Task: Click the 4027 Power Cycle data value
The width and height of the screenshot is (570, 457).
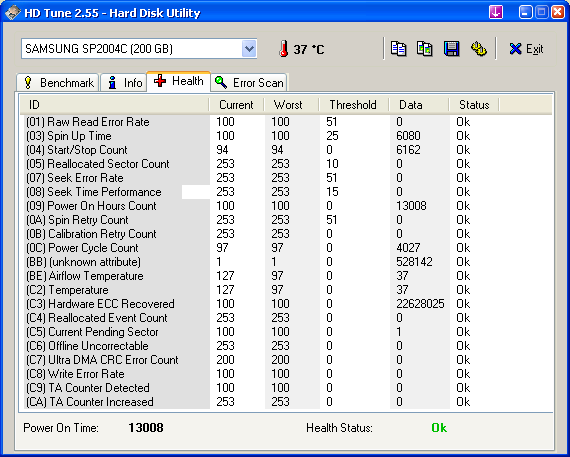Action: pyautogui.click(x=408, y=248)
